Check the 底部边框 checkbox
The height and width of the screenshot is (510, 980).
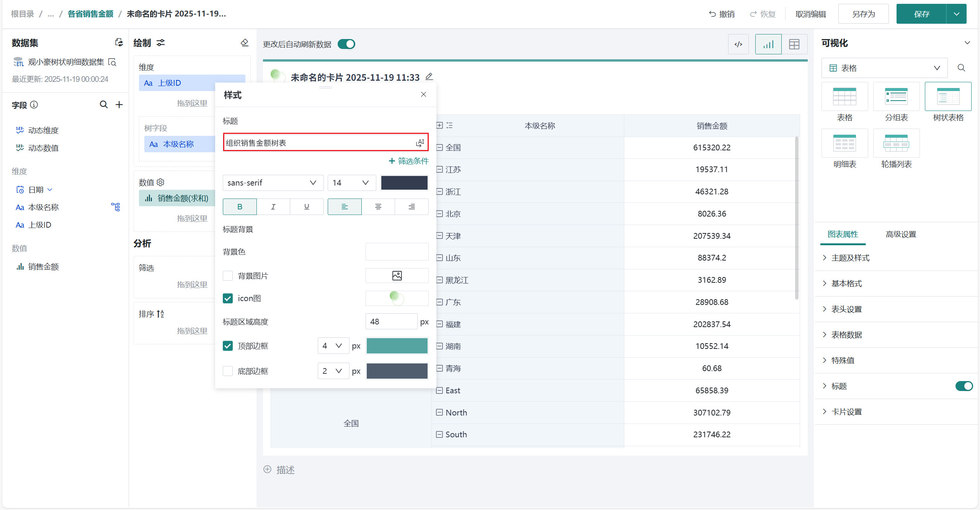(x=228, y=371)
